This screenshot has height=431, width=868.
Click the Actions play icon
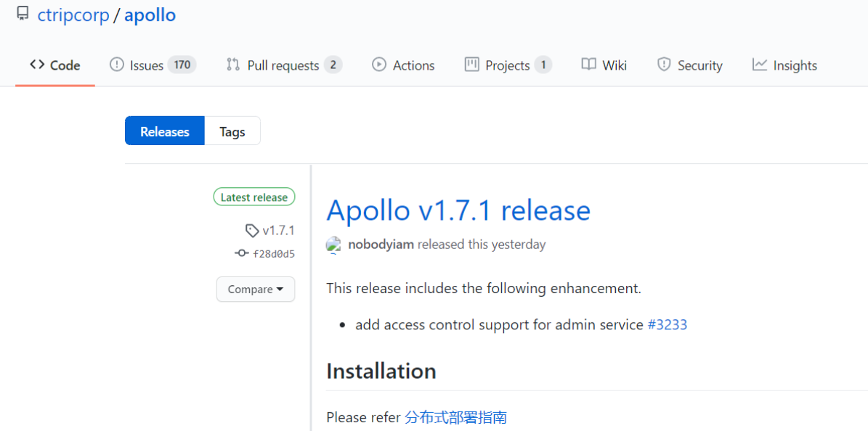coord(379,65)
